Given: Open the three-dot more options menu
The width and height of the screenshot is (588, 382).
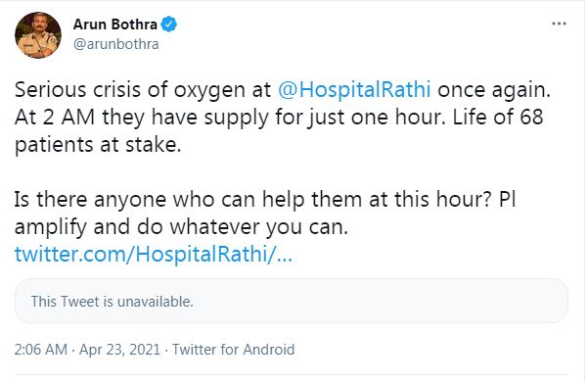Looking at the screenshot, I should [559, 24].
